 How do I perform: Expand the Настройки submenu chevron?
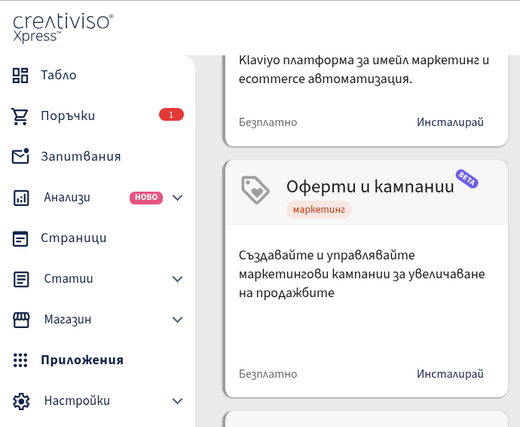coord(177,401)
